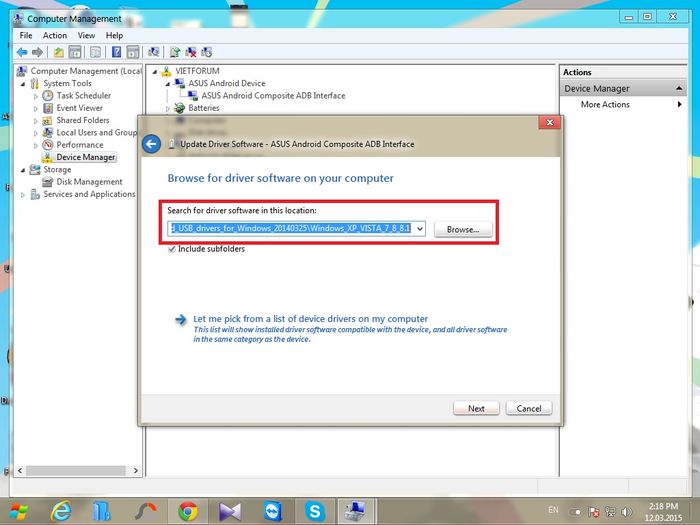Click the Batteries icon in the device tree
This screenshot has height=525, width=700.
(x=179, y=108)
